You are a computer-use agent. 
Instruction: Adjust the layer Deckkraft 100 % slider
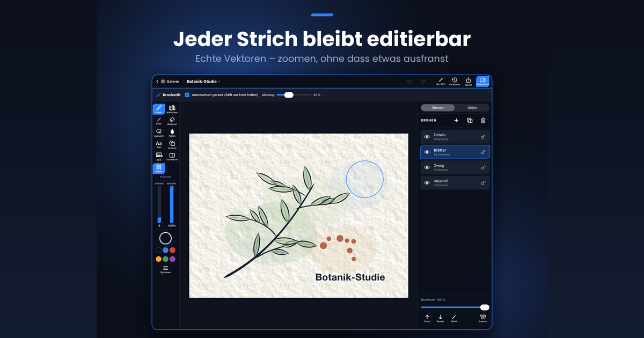[455, 307]
